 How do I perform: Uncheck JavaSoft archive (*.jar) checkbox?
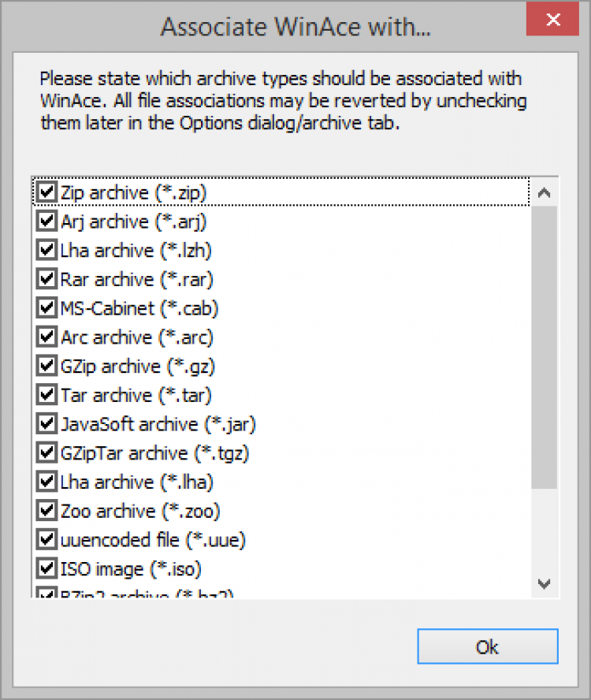click(46, 424)
